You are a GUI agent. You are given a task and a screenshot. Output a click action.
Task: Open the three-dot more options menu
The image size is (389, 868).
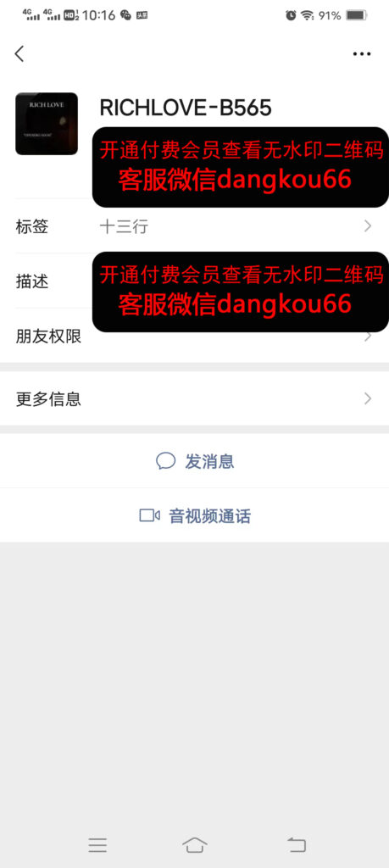tap(362, 53)
